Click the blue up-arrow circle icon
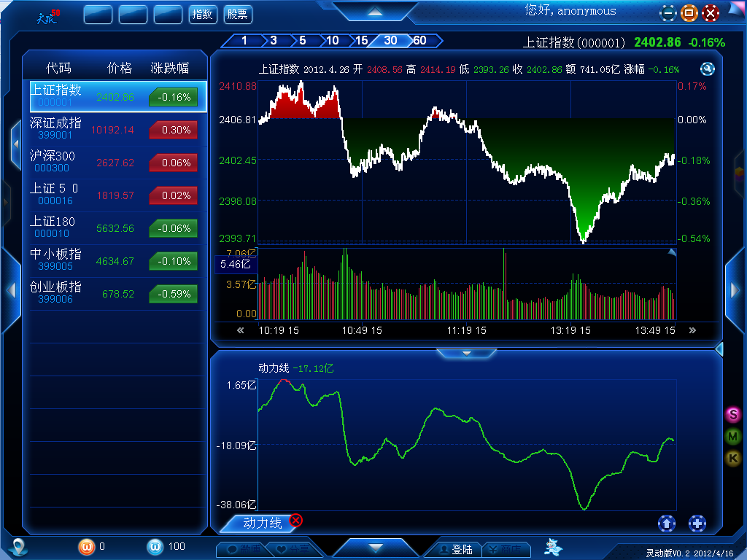The image size is (747, 560). (667, 524)
